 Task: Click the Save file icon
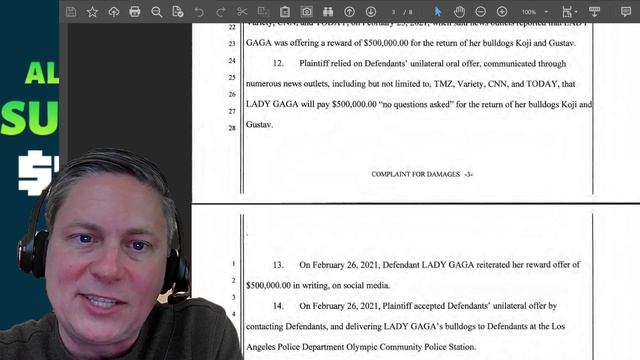(x=71, y=12)
